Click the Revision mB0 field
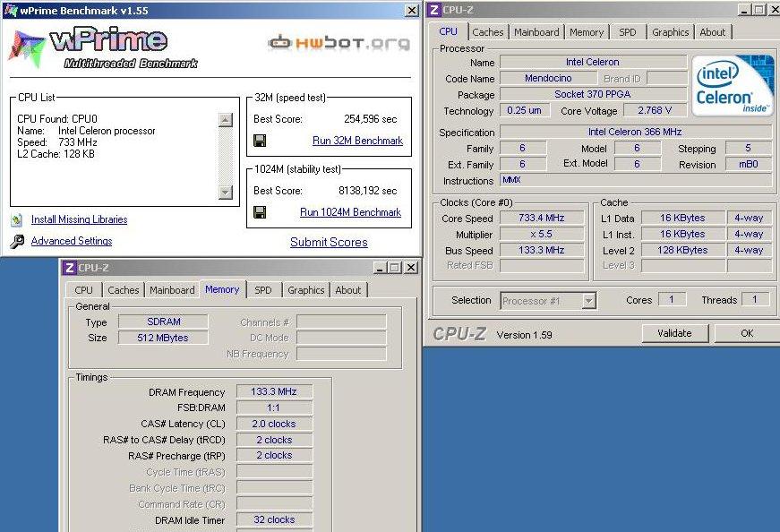 pos(748,164)
